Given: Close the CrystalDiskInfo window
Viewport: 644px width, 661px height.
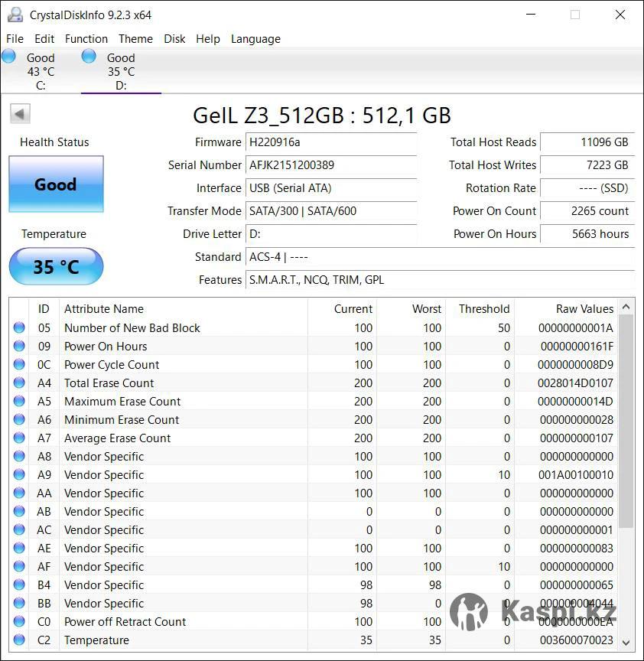Looking at the screenshot, I should point(620,15).
